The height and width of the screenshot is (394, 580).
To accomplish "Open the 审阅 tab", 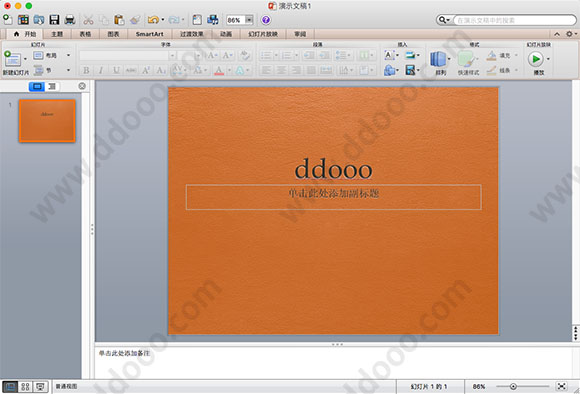I will [300, 34].
